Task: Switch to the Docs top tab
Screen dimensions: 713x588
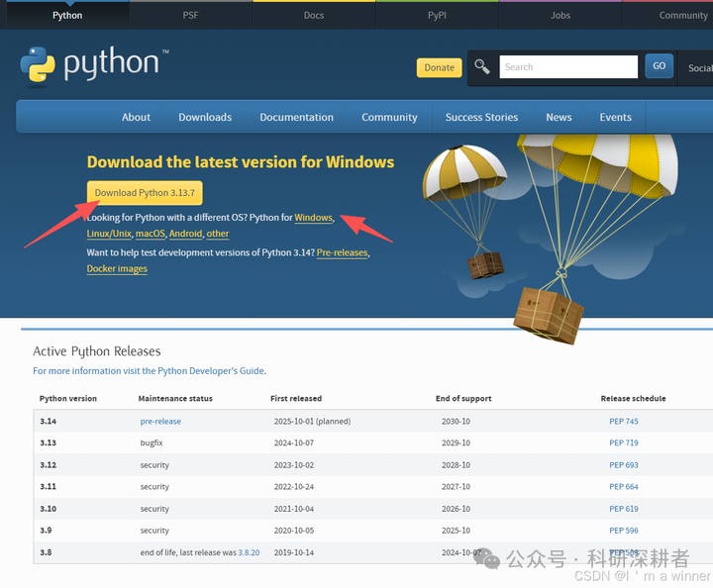Action: [x=314, y=16]
